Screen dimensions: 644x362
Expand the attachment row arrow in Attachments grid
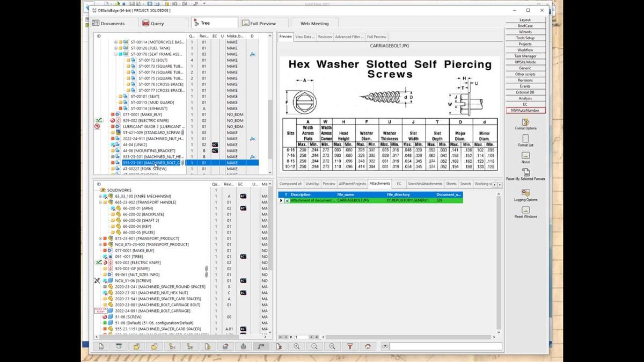pos(281,200)
